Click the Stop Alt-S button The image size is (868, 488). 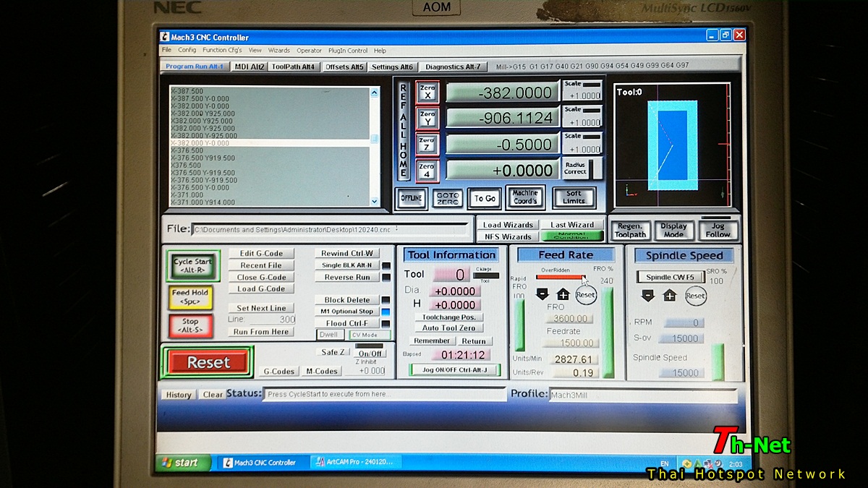pyautogui.click(x=190, y=325)
